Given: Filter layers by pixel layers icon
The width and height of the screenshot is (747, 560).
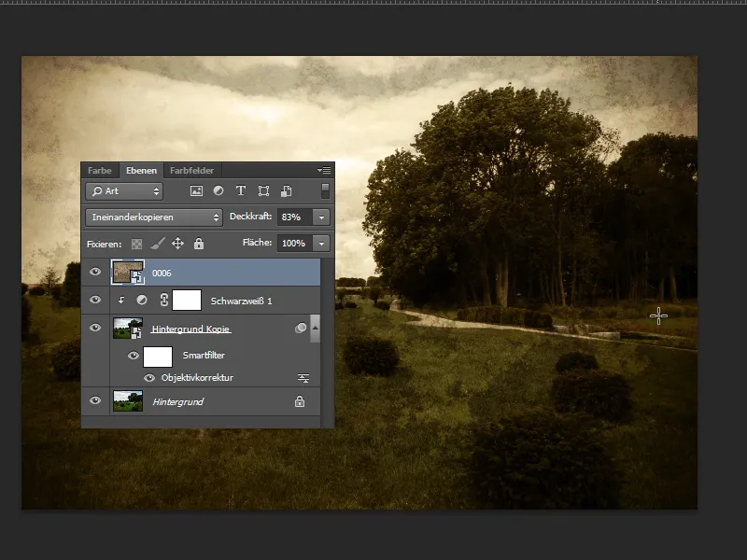Looking at the screenshot, I should coord(196,191).
